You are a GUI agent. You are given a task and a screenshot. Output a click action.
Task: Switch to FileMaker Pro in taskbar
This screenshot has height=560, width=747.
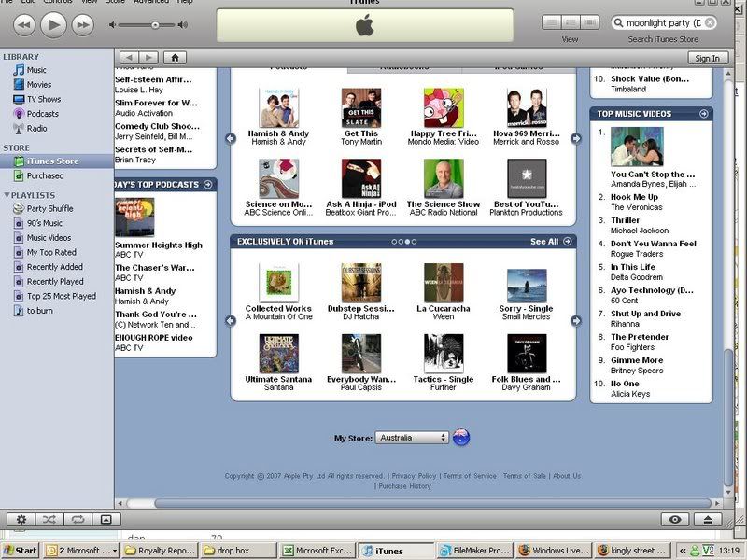[475, 551]
